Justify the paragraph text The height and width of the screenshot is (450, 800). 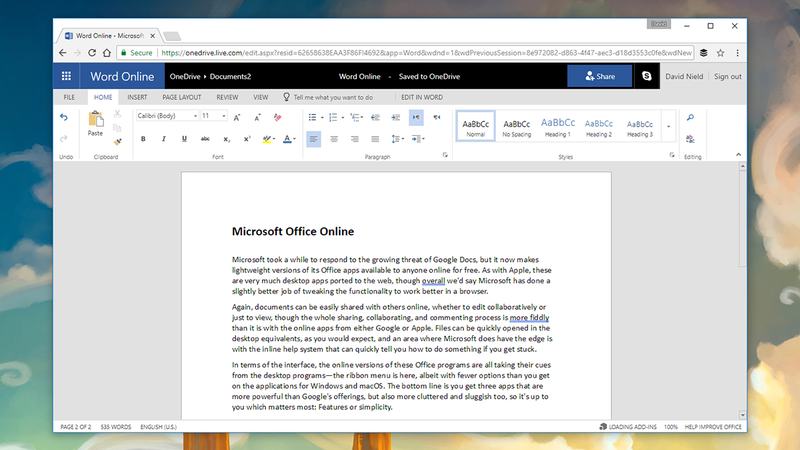coord(375,139)
